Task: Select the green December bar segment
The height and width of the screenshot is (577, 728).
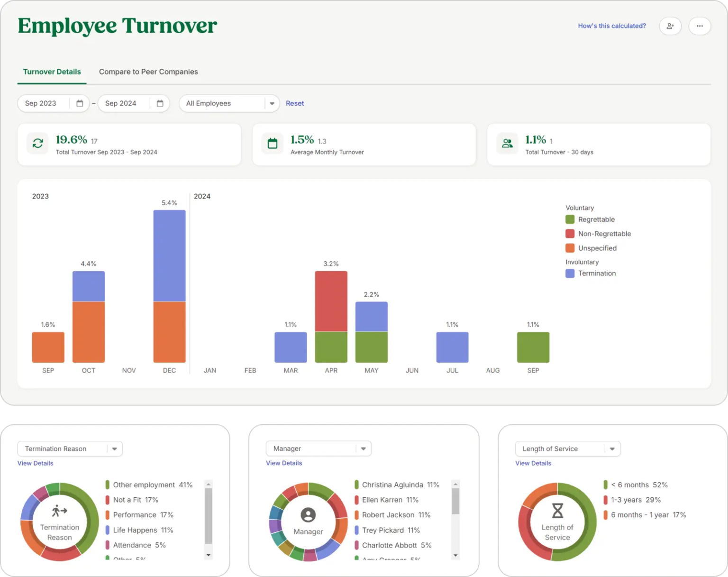Action: [x=169, y=332]
